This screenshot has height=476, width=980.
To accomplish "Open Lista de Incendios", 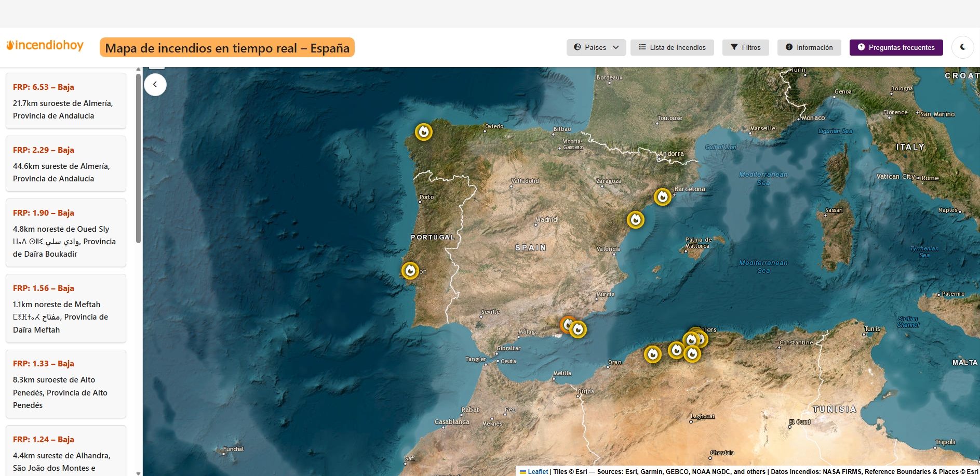I will point(672,47).
